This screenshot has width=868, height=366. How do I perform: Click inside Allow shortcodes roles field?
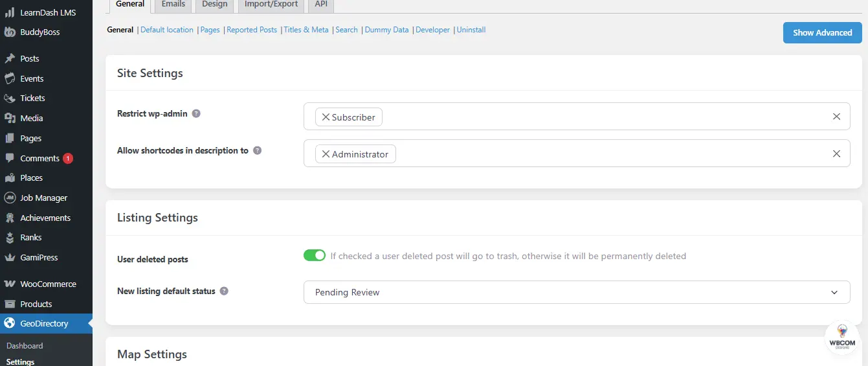tap(577, 154)
